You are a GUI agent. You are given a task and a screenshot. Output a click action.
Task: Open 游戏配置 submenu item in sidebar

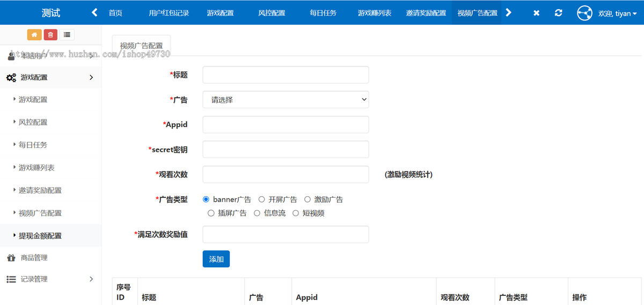pyautogui.click(x=33, y=100)
